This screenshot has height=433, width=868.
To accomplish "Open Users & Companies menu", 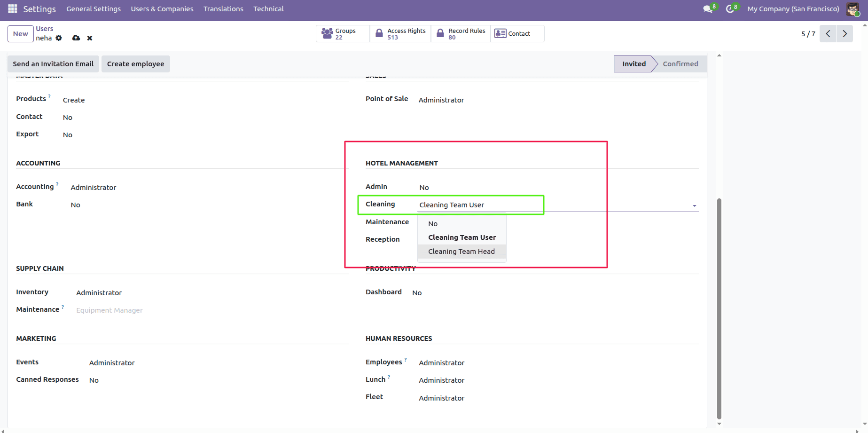I will click(x=162, y=9).
